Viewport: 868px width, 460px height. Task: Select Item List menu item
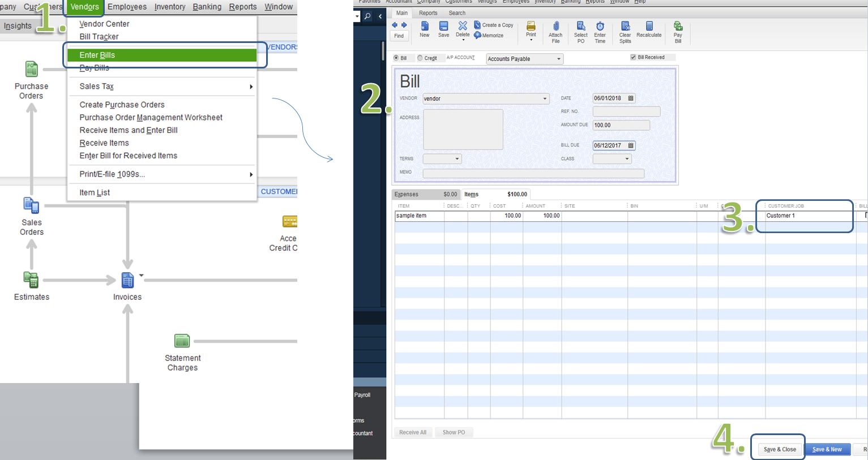95,192
